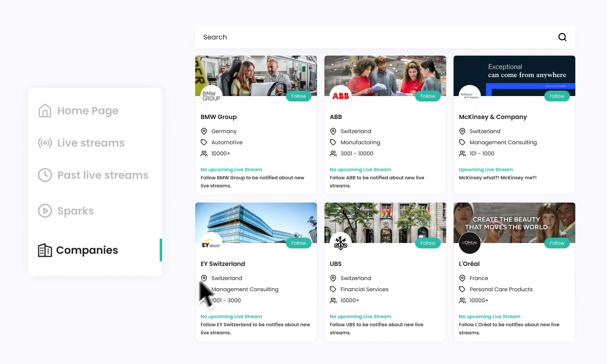Screen dimensions: 607x364
Task: Click the L'Oréal logo avatar
Action: [470, 243]
